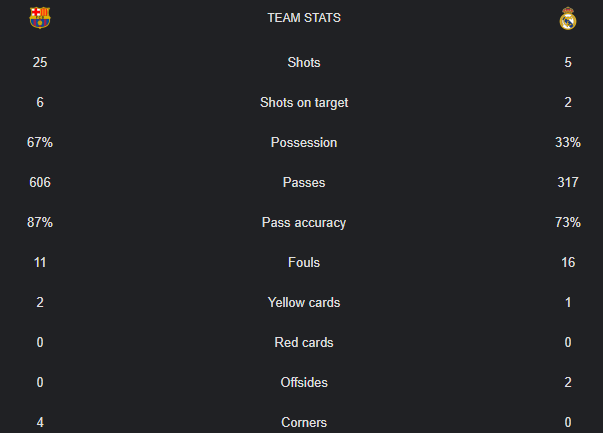Viewport: 603px width, 433px height.
Task: Click the Shots stat label
Action: [304, 62]
